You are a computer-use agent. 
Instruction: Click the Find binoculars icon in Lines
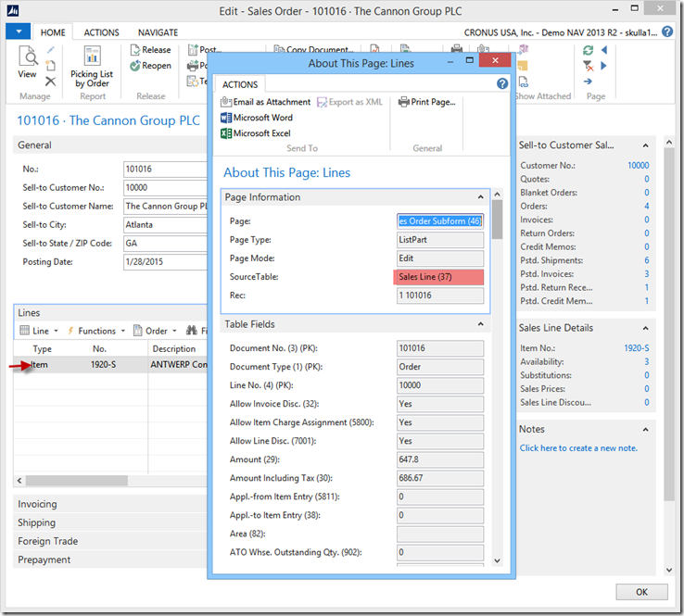pyautogui.click(x=192, y=331)
